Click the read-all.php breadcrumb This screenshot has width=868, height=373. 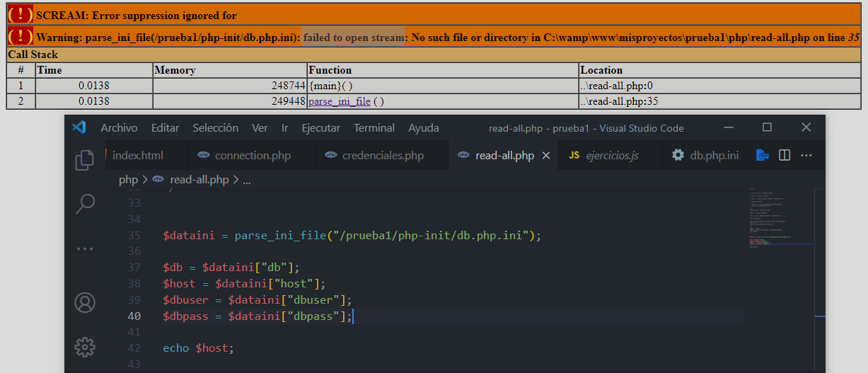point(199,180)
